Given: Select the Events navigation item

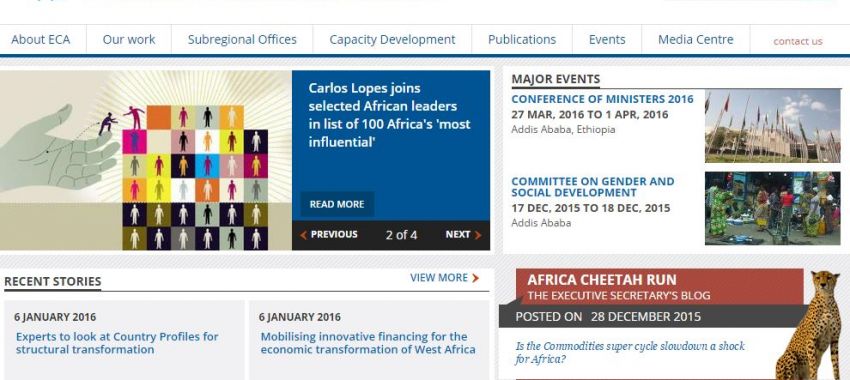Looking at the screenshot, I should 607,40.
